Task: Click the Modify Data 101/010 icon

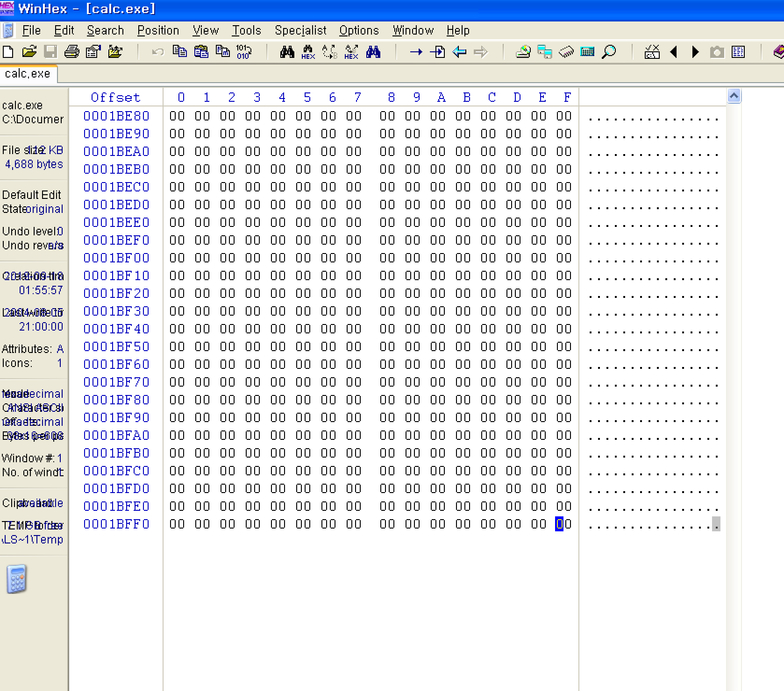Action: [244, 52]
